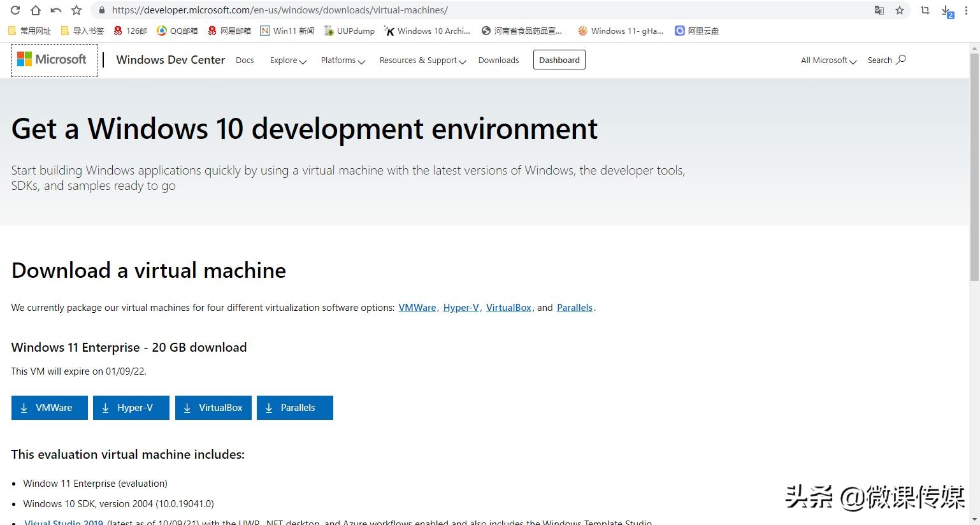Click 'This evaluation virtual machine includes:' heading

coord(128,454)
